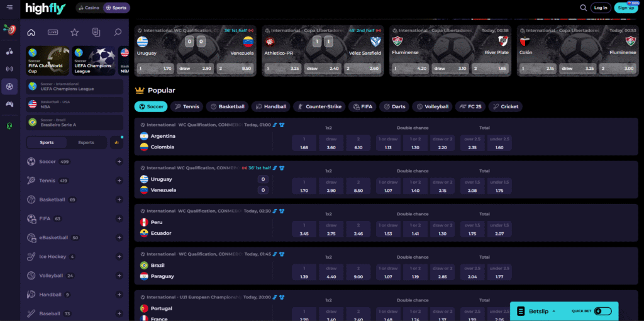Open statistics bar-chart icon next to Esports
The width and height of the screenshot is (644, 321).
pyautogui.click(x=116, y=143)
